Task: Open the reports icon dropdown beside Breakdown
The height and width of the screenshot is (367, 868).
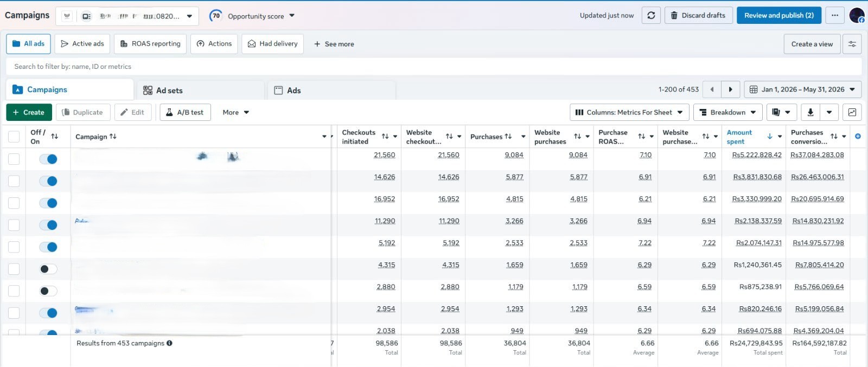Action: [781, 112]
